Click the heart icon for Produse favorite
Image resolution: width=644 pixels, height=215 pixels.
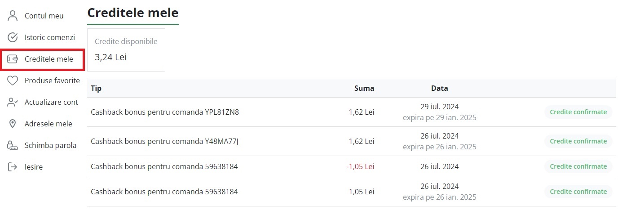click(x=13, y=81)
